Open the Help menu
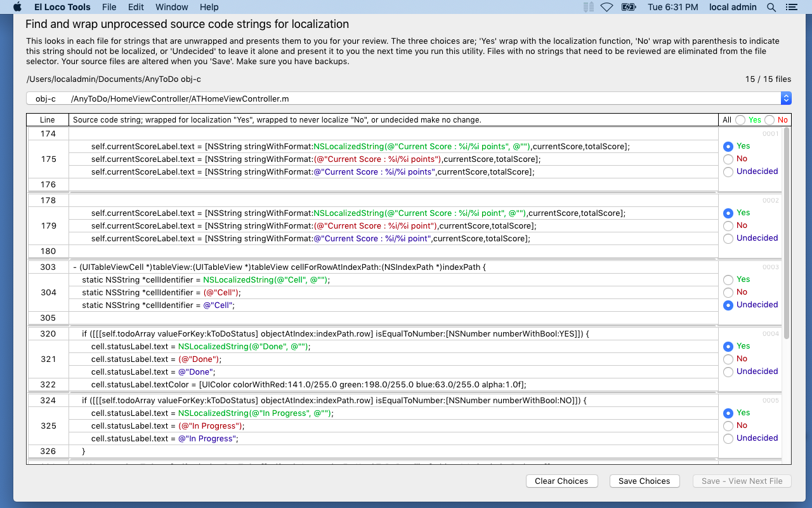The image size is (812, 508). click(209, 7)
